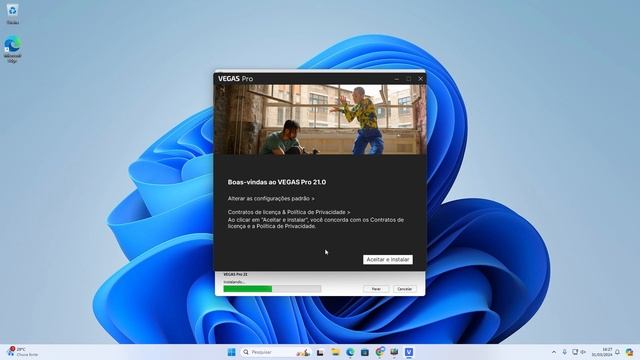Screen dimensions: 640x360
Task: Open the Windows Start menu
Action: pyautogui.click(x=231, y=352)
